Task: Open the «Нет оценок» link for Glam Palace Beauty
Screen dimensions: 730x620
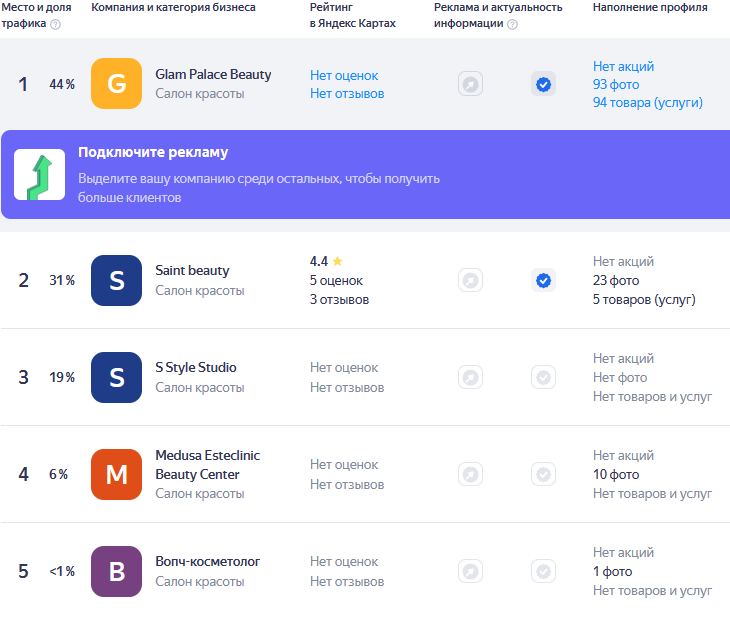Action: [x=344, y=75]
